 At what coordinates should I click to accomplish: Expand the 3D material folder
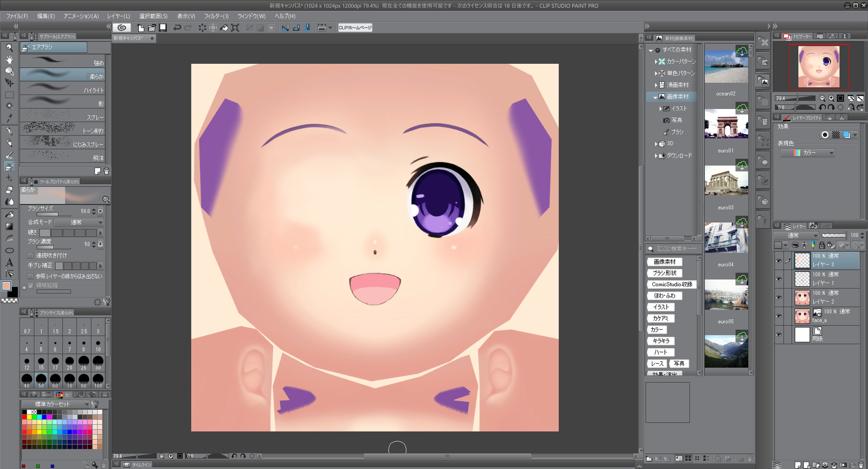click(x=656, y=144)
